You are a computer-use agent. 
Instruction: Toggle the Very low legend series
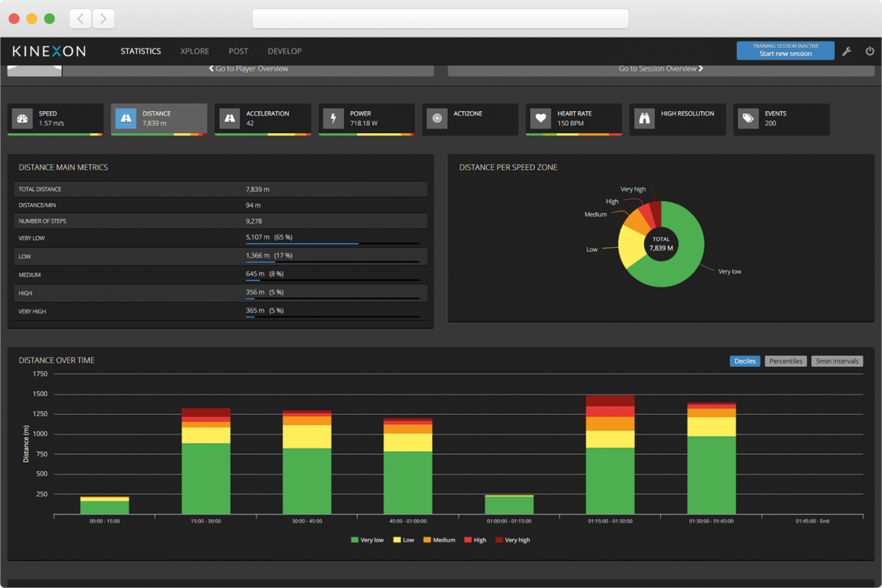367,540
